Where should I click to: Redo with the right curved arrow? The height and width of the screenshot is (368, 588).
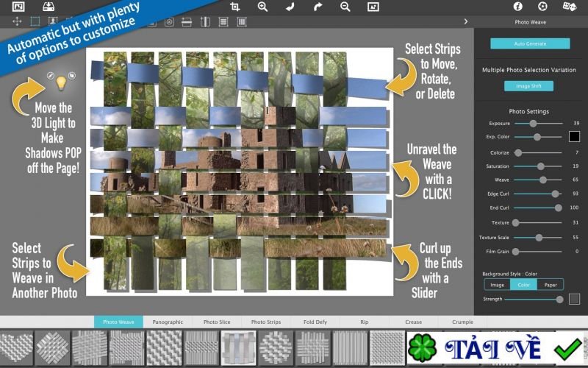point(318,7)
